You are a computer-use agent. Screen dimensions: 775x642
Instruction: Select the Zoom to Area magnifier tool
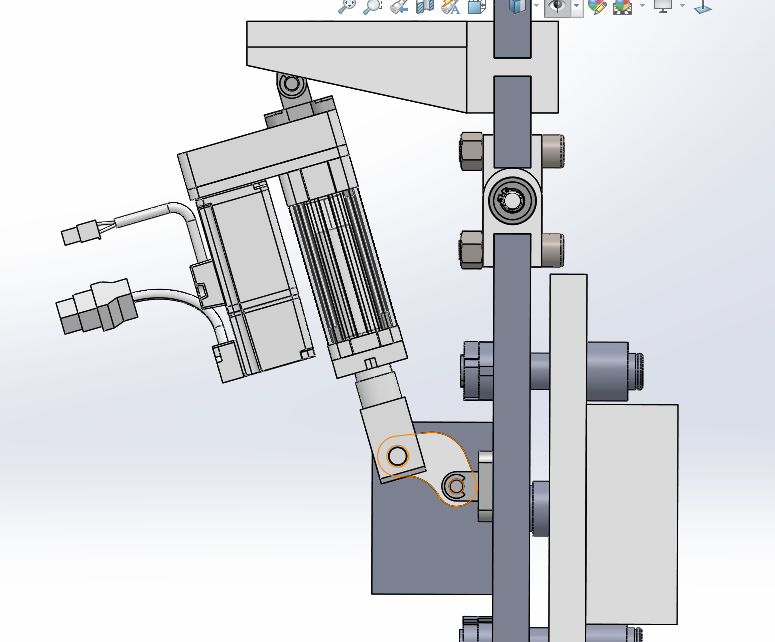tap(372, 6)
